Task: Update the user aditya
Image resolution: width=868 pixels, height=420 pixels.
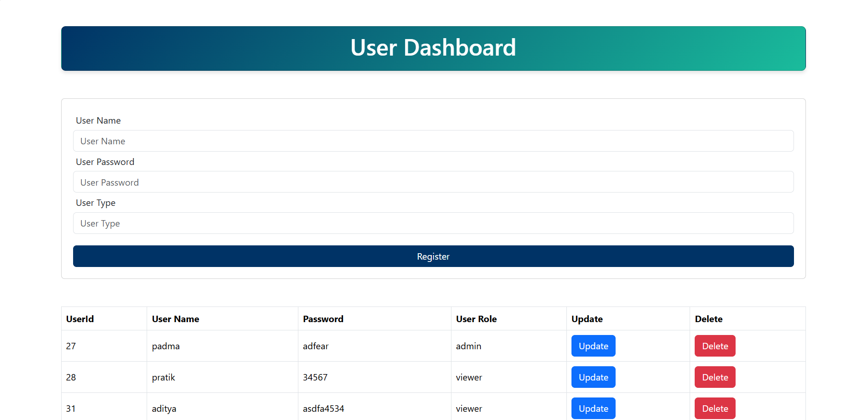Action: 593,408
